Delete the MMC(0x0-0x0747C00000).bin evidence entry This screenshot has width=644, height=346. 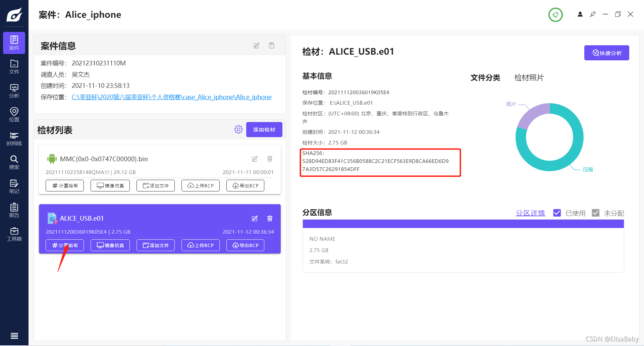[270, 159]
